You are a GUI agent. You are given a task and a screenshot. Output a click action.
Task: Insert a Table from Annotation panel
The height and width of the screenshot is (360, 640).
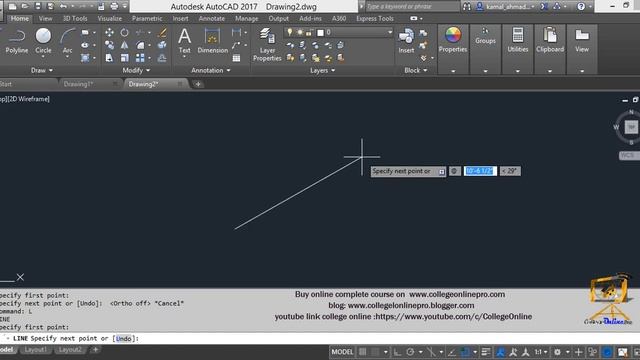[236, 58]
